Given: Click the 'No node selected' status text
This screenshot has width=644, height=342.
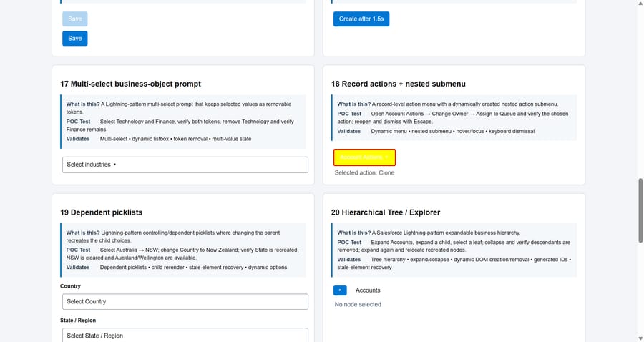Looking at the screenshot, I should (x=358, y=304).
